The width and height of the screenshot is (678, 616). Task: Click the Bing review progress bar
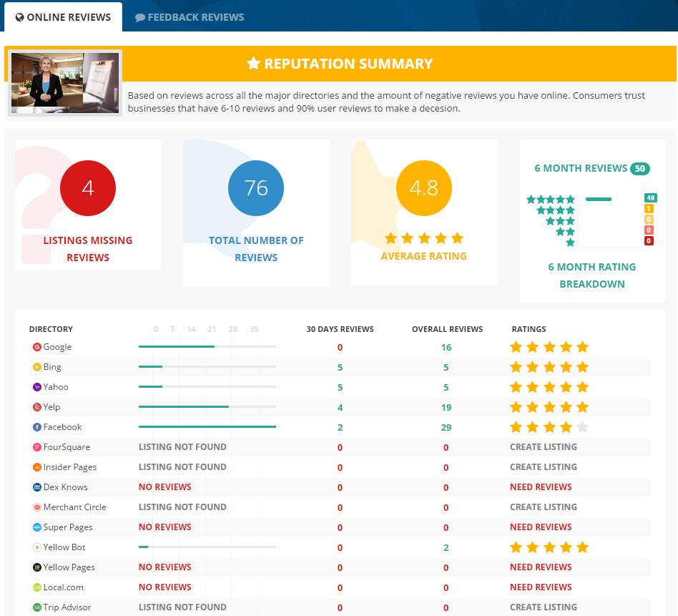click(207, 366)
